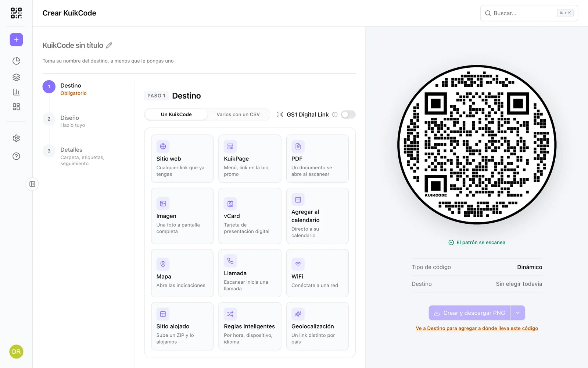Click the pencil edit title icon
588x368 pixels.
tap(109, 45)
